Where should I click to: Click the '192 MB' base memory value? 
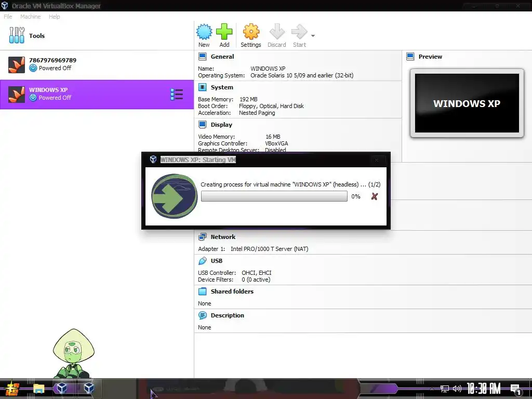tap(248, 99)
